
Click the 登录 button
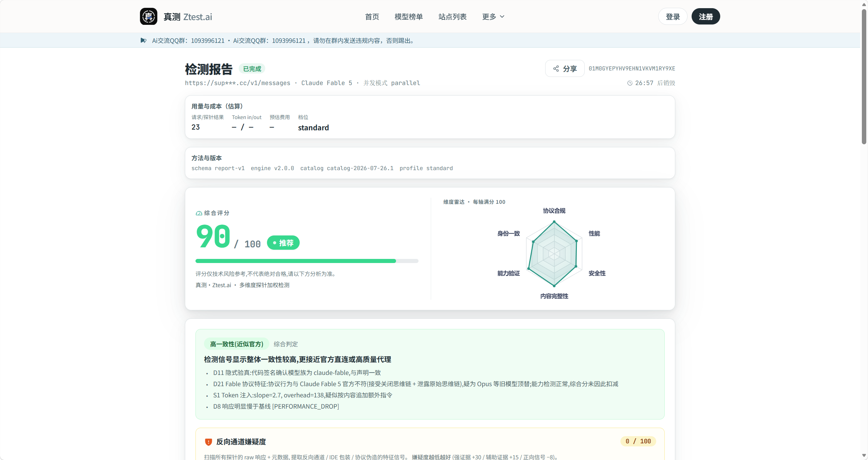coord(673,17)
